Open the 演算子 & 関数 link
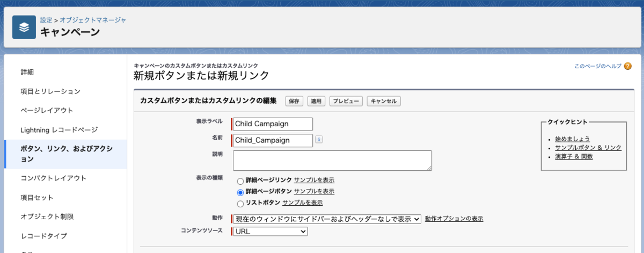644x253 pixels. pos(574,157)
